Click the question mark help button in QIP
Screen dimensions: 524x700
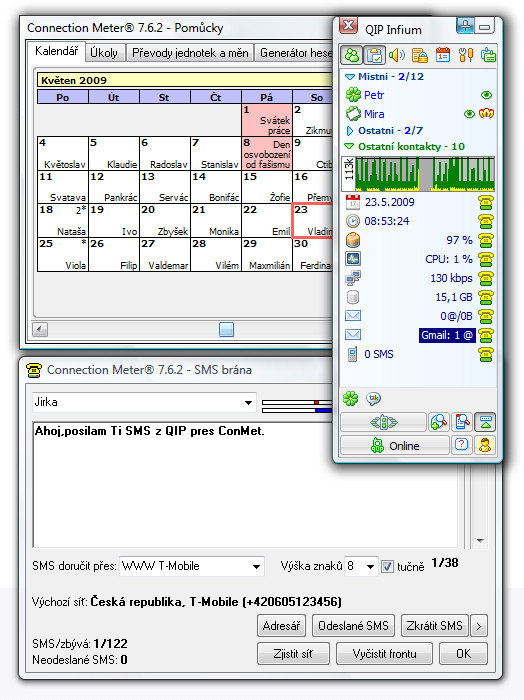(x=462, y=445)
